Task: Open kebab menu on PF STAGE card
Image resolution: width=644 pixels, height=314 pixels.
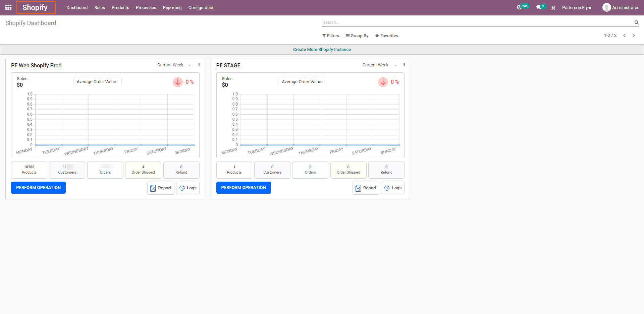Action: coord(404,65)
